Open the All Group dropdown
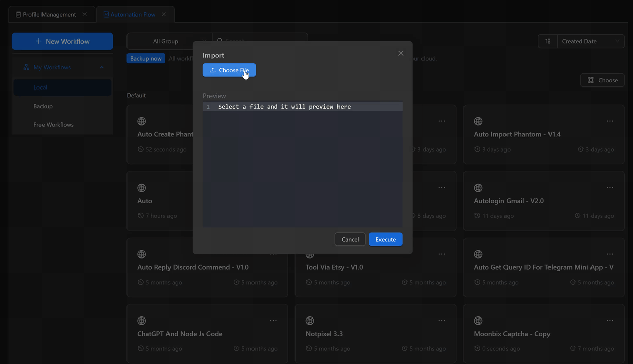 (166, 41)
